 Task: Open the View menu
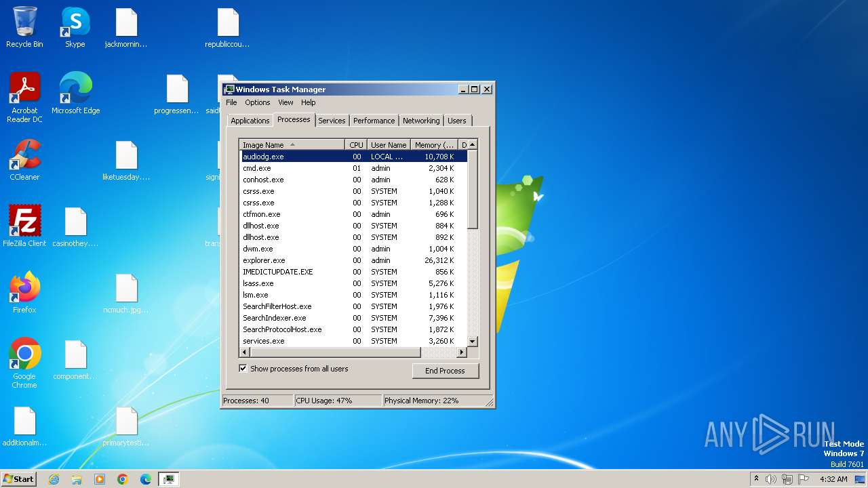[x=285, y=102]
